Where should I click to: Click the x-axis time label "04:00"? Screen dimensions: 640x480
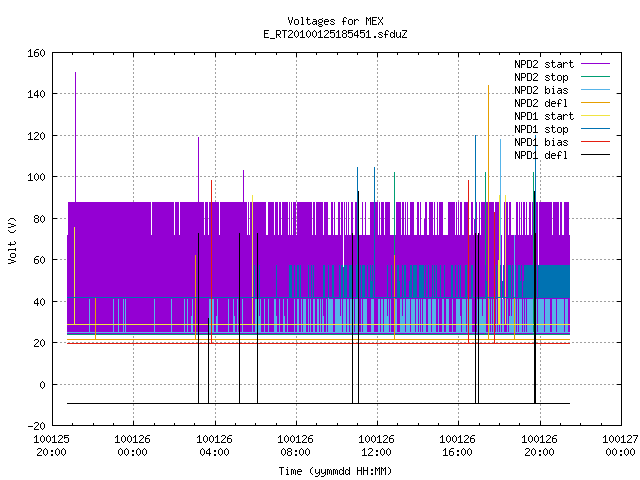[214, 453]
